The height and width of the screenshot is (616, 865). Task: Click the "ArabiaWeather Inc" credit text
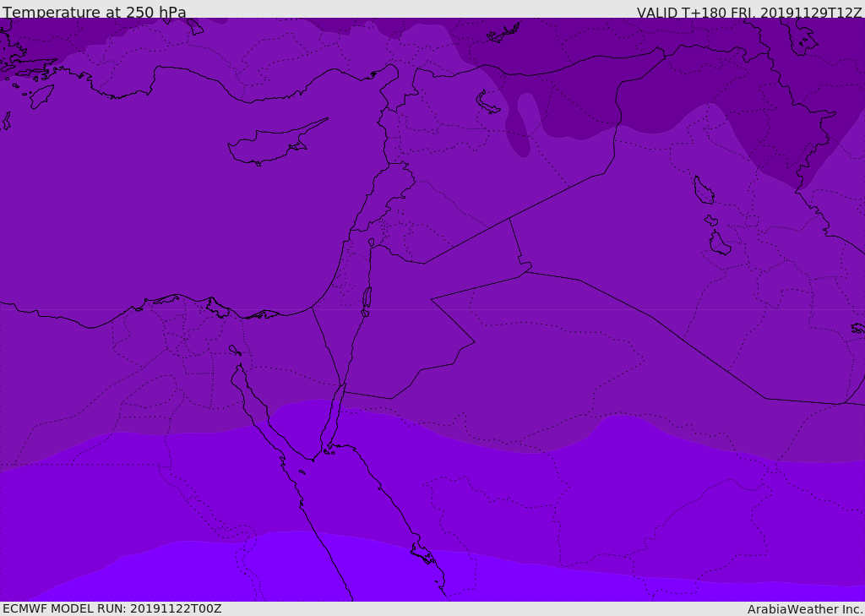805,609
